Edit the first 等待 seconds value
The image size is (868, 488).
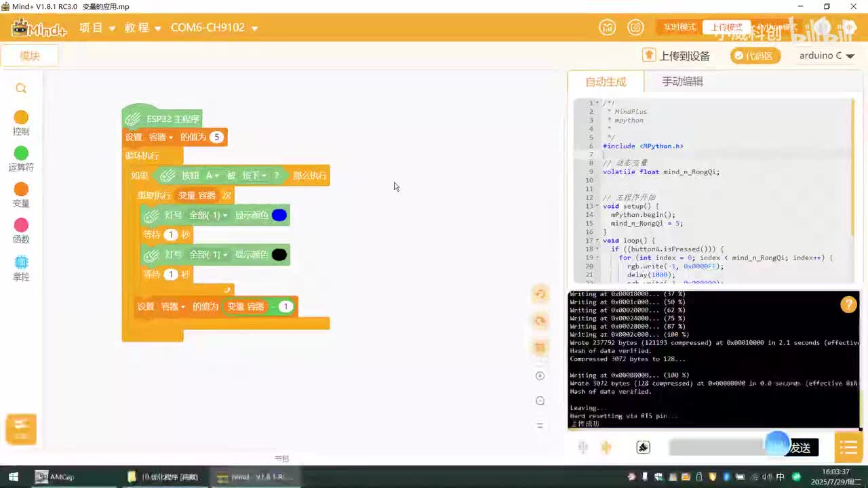(170, 235)
